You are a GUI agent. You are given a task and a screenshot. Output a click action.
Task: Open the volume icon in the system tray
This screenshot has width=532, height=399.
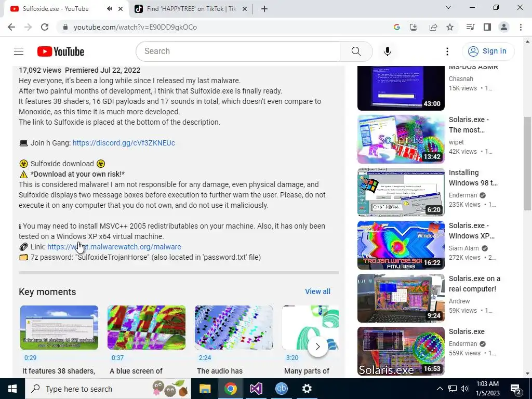point(465,389)
